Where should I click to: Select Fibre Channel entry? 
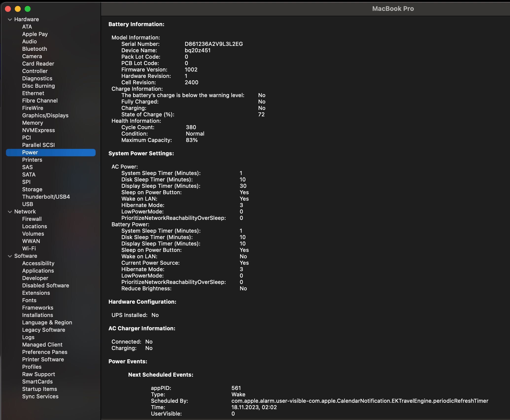pos(40,101)
